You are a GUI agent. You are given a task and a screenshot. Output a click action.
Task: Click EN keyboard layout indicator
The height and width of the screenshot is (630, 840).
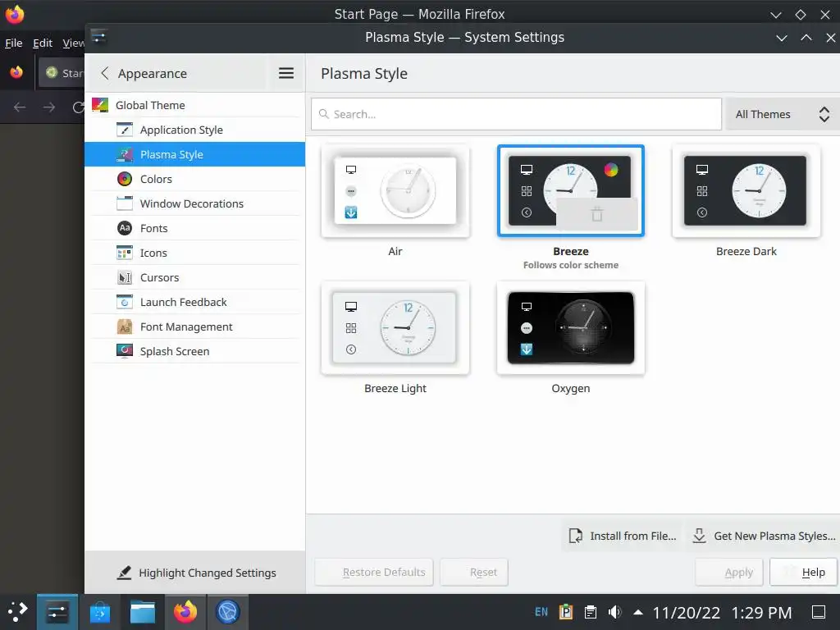(x=541, y=612)
